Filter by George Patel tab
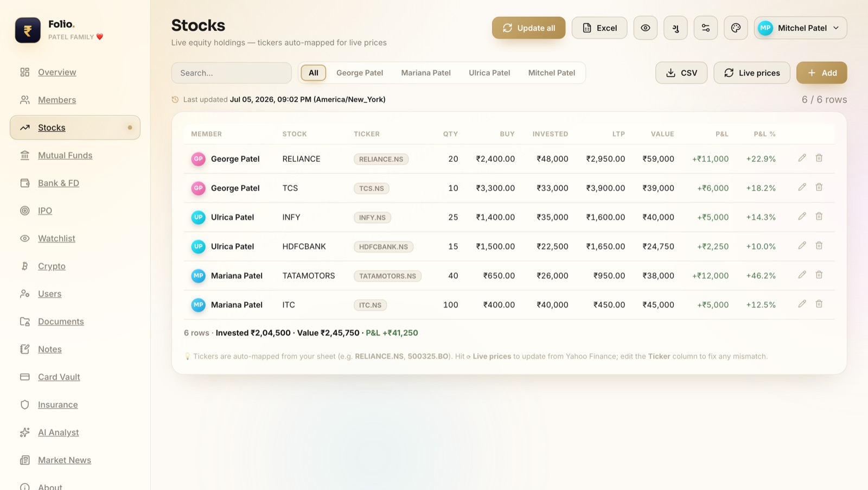 360,73
